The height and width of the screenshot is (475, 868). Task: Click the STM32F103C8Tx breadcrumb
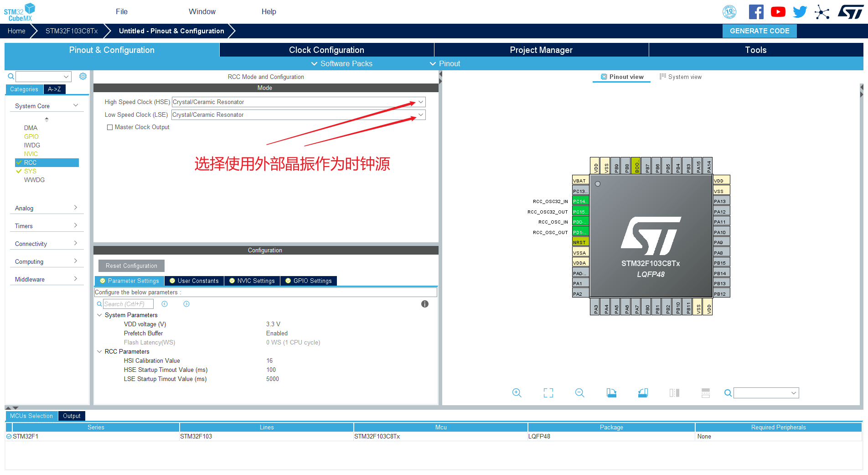(72, 31)
